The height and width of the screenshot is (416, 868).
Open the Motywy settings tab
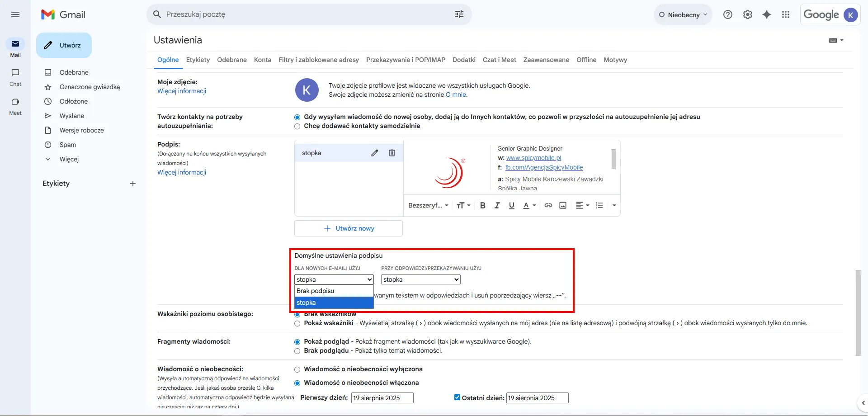click(615, 60)
